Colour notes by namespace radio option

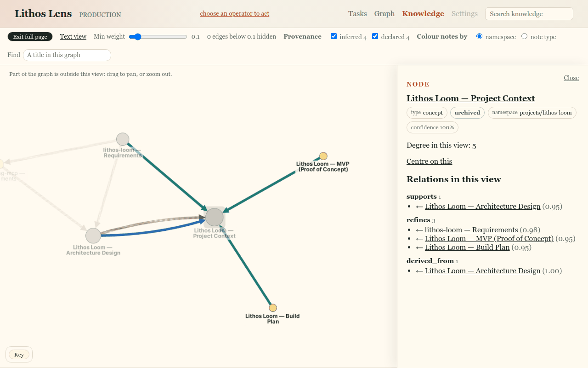480,36
